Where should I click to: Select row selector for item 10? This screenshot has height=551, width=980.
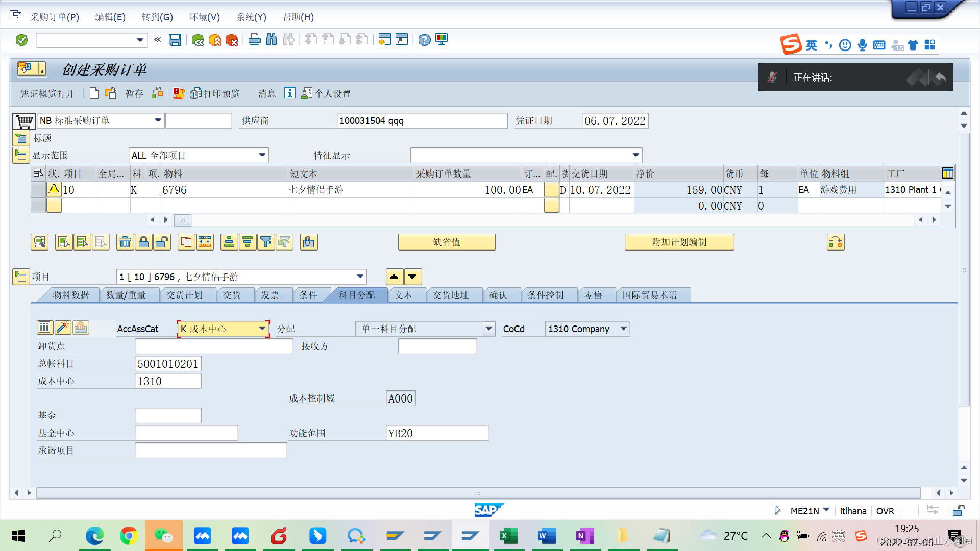tap(38, 190)
